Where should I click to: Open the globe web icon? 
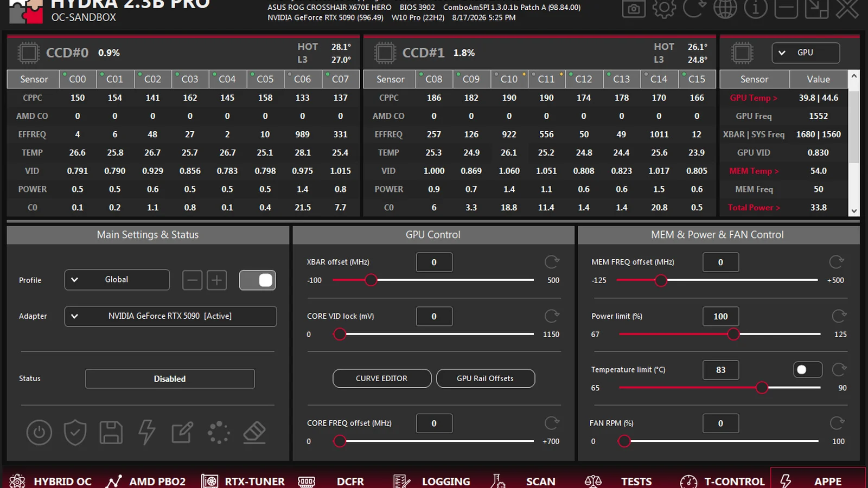(x=725, y=9)
